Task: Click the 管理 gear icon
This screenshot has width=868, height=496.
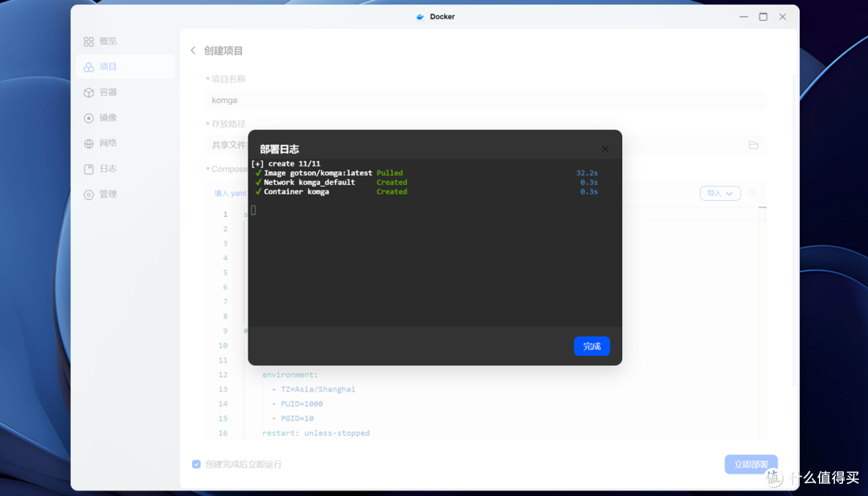Action: [88, 195]
